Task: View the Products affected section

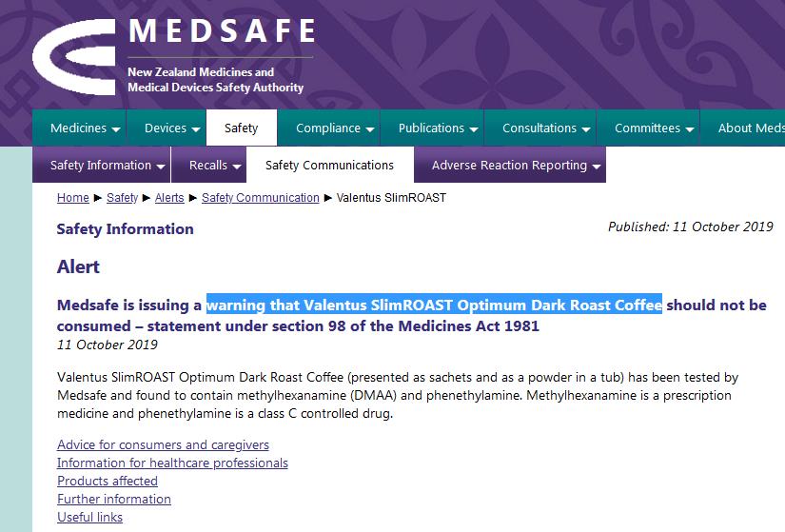Action: click(108, 481)
